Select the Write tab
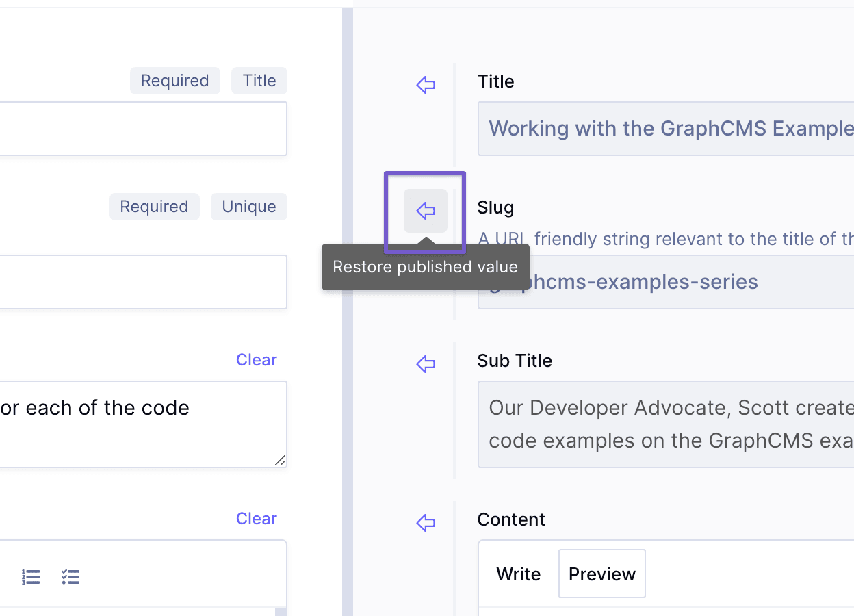854x616 pixels. point(518,574)
